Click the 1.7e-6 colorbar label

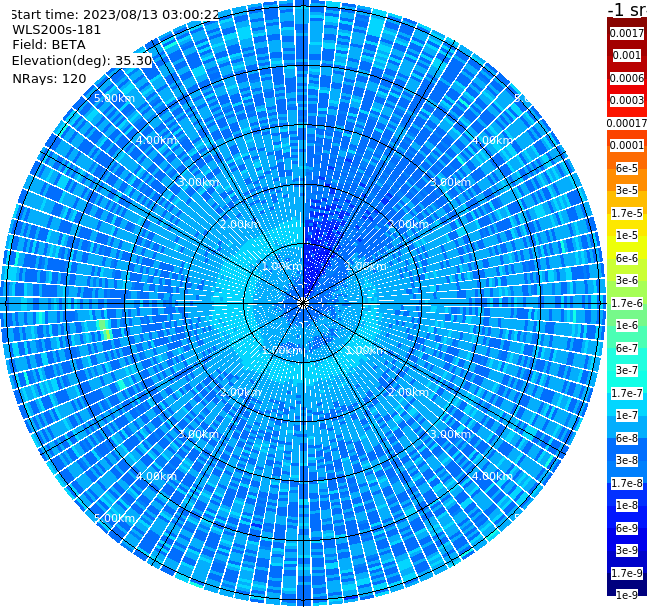[627, 303]
